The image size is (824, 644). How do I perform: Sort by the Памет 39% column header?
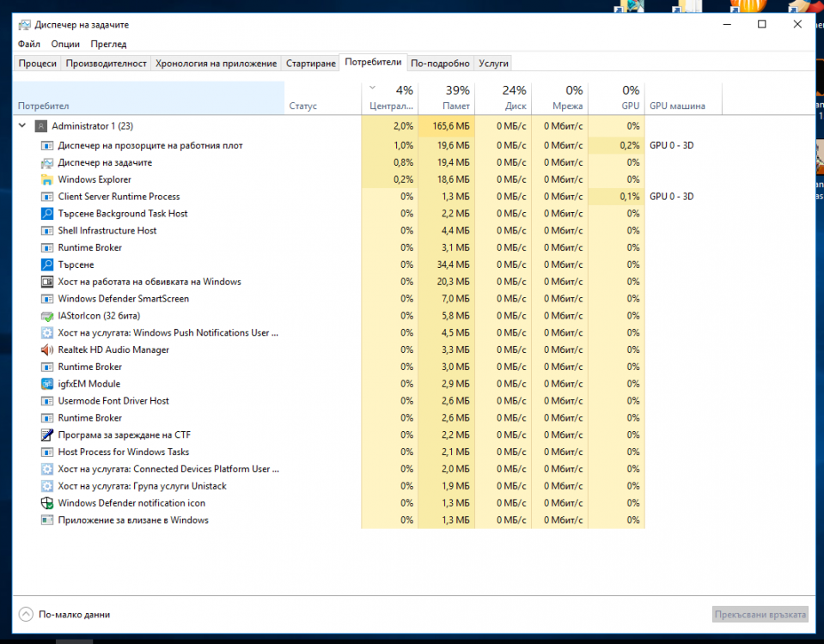[446, 98]
